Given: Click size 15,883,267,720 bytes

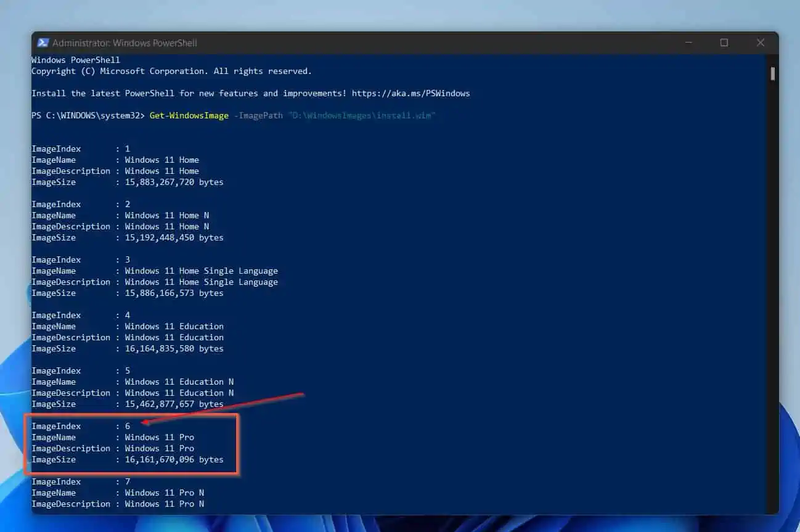Looking at the screenshot, I should (174, 182).
